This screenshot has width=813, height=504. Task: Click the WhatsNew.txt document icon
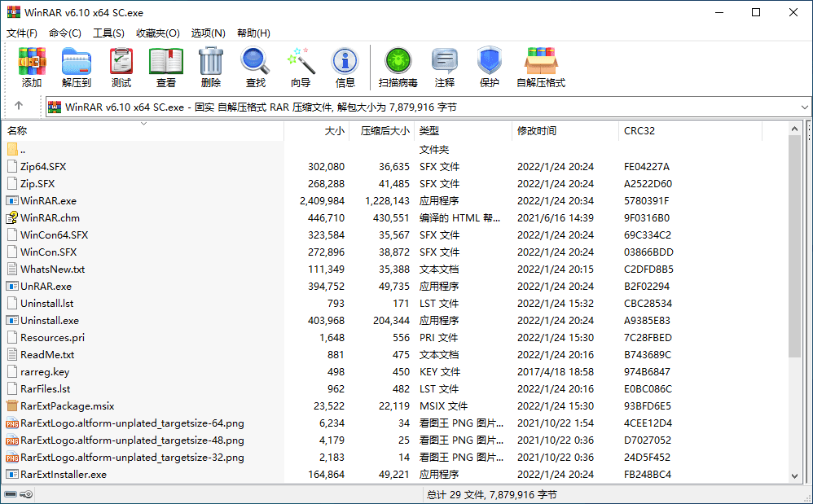[x=12, y=269]
